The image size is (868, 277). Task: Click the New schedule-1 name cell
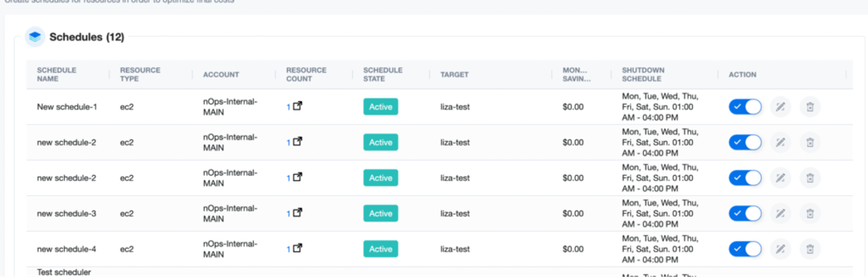tap(67, 107)
